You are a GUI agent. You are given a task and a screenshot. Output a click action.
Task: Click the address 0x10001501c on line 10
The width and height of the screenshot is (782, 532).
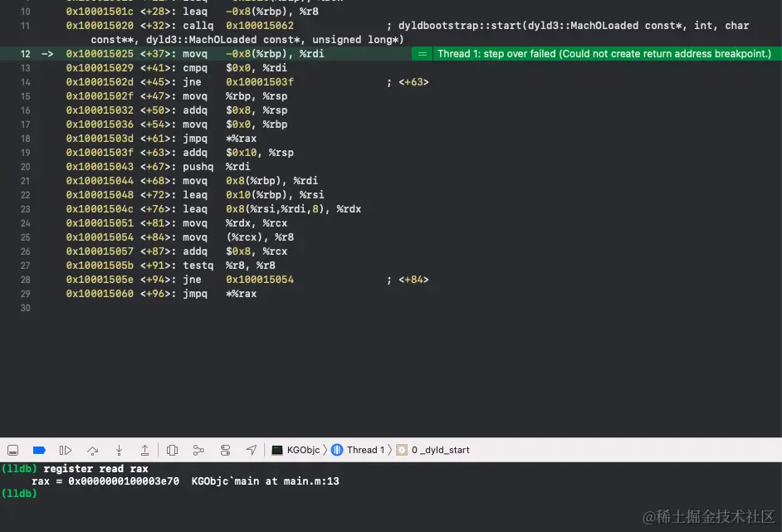point(100,12)
